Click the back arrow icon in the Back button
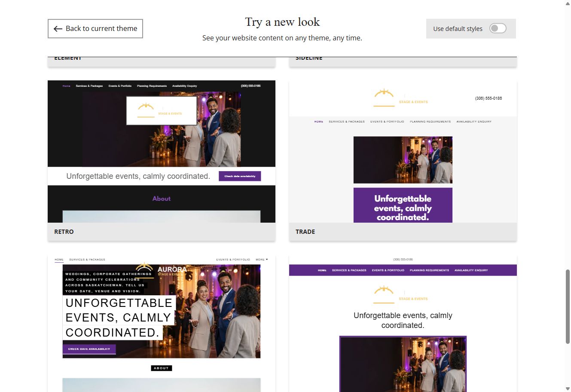Screen dimensions: 571x392 coord(58,29)
